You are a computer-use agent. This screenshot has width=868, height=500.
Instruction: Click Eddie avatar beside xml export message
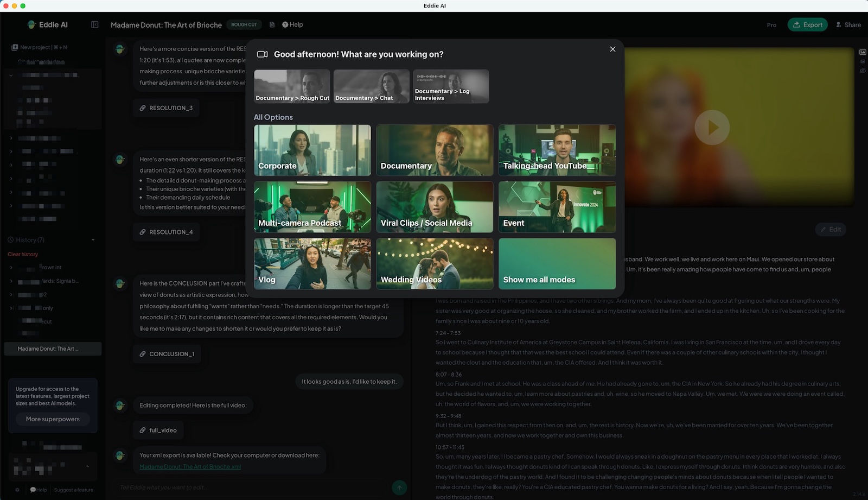point(120,455)
